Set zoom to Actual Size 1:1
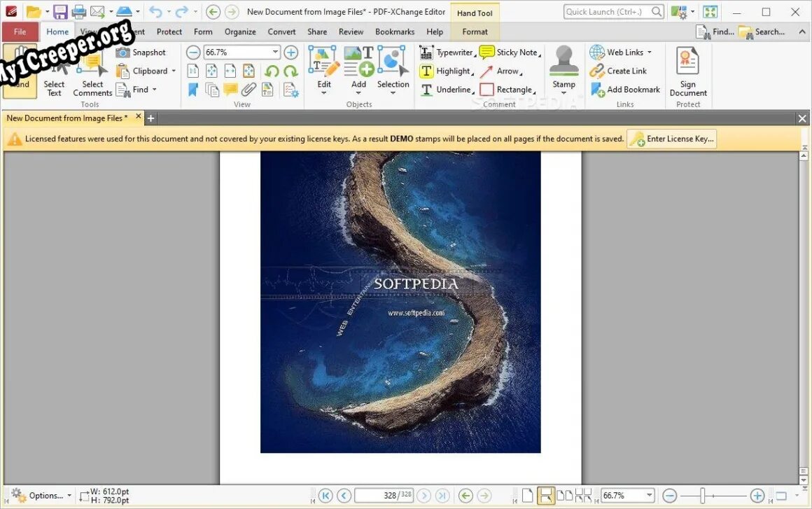Image resolution: width=812 pixels, height=509 pixels. 192,71
